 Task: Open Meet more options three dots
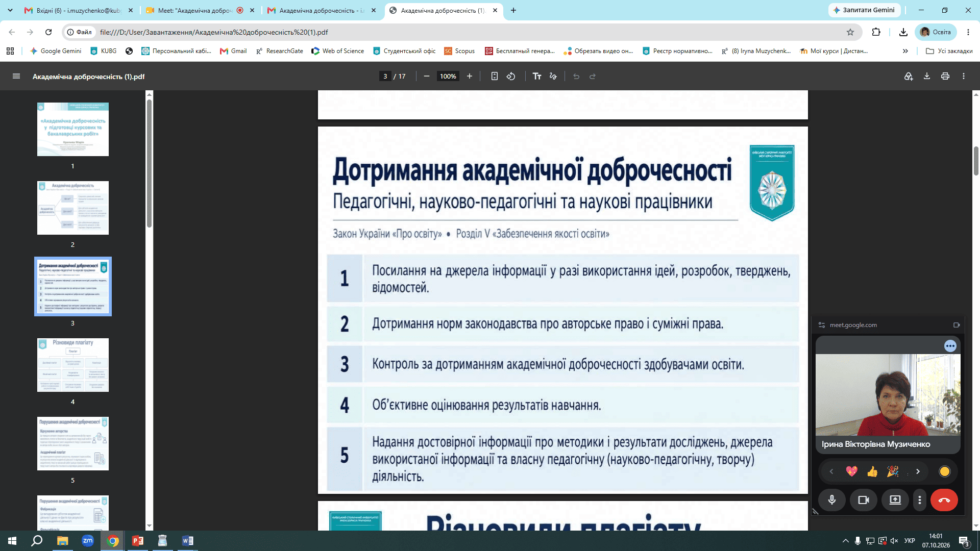click(920, 500)
